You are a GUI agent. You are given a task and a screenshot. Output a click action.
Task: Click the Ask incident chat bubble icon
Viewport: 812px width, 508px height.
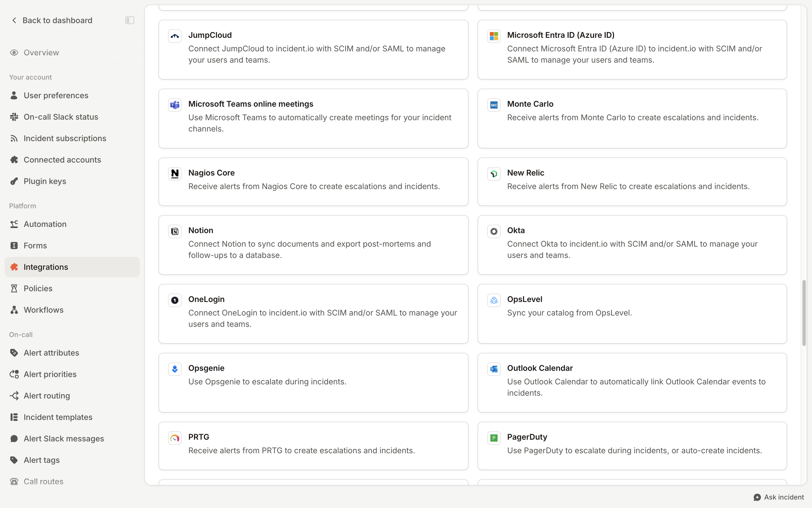[757, 497]
